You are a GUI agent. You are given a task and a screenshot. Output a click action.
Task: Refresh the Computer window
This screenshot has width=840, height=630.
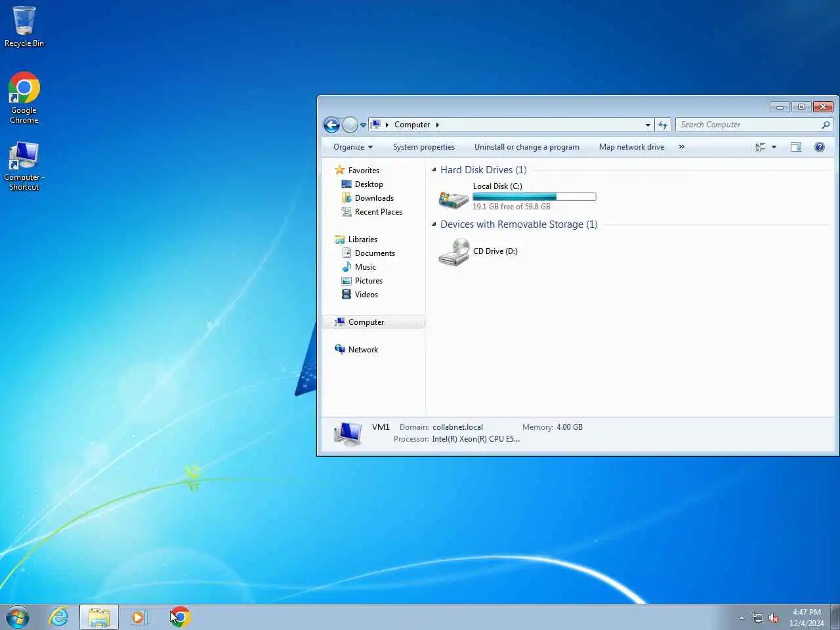click(663, 125)
